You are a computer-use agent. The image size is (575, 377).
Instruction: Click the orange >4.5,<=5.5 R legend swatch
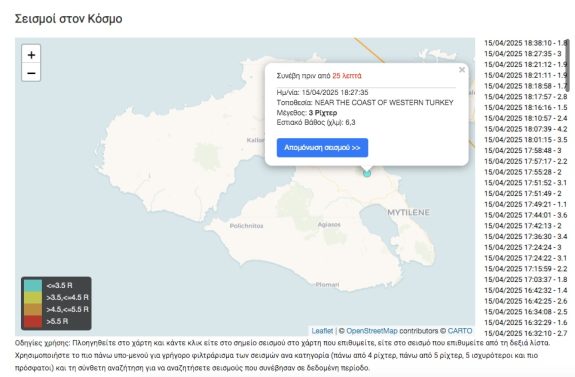point(33,309)
